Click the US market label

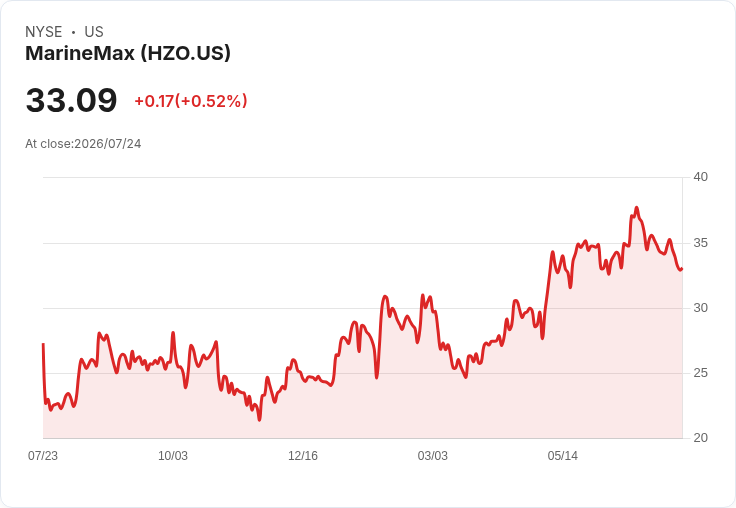click(94, 32)
